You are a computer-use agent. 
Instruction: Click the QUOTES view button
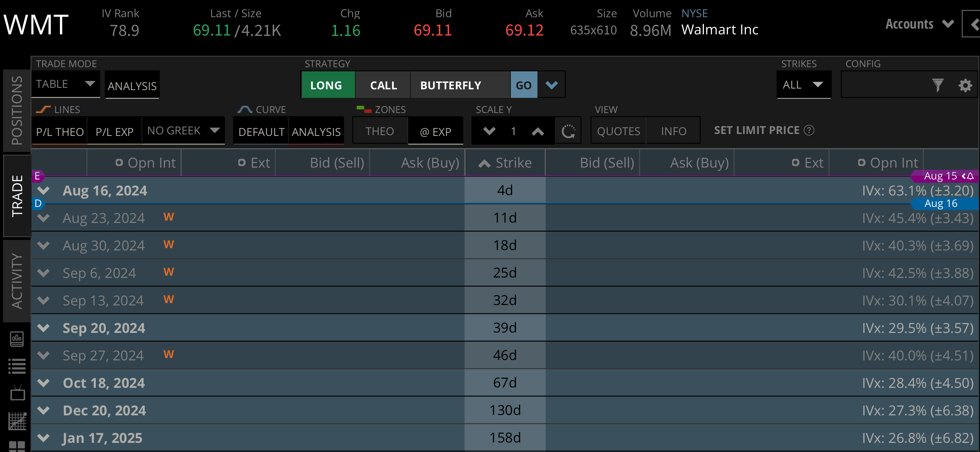tap(618, 131)
